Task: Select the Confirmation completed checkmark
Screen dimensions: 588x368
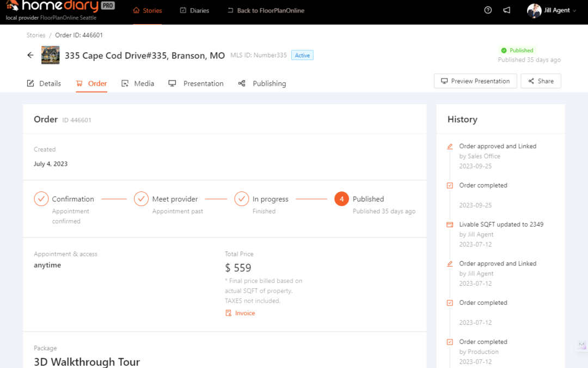Action: pos(41,198)
